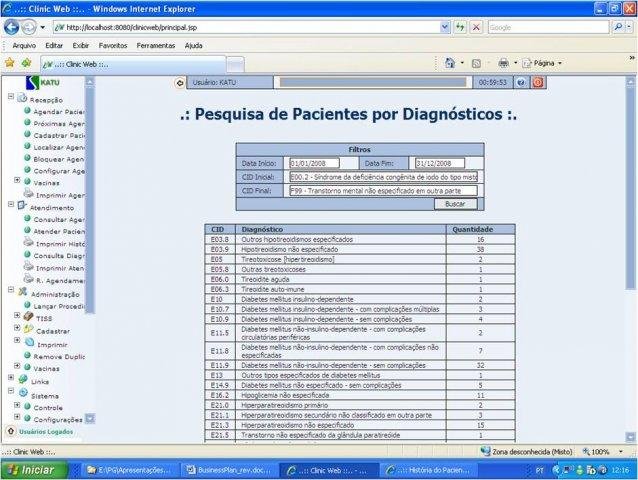Expand the Links tree node
This screenshot has height=480, width=638.
pos(11,377)
